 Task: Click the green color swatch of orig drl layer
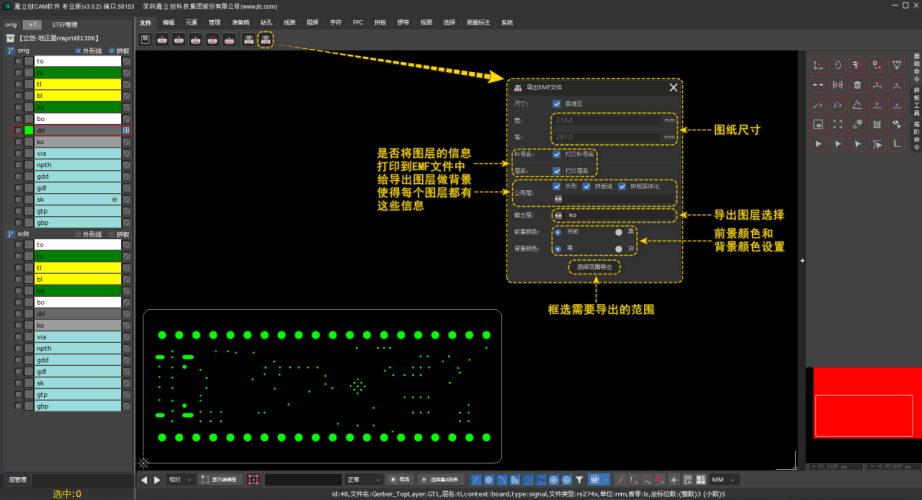(x=28, y=130)
